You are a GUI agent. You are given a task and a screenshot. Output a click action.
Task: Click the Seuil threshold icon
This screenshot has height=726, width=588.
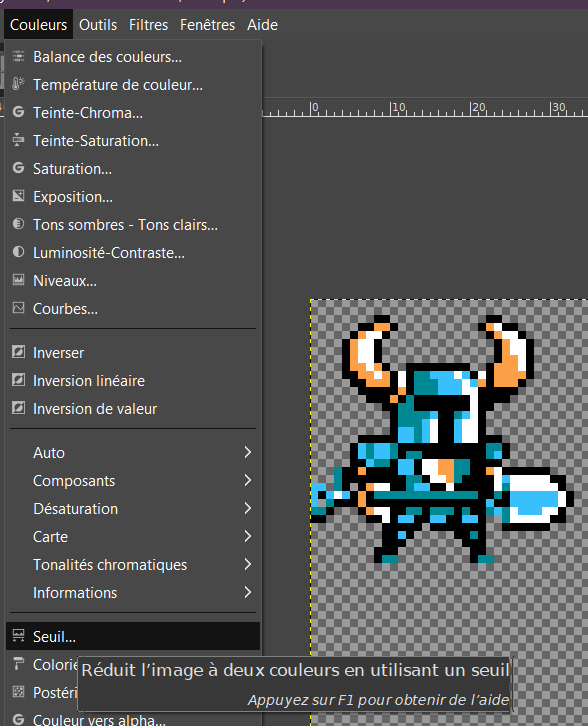pos(19,636)
